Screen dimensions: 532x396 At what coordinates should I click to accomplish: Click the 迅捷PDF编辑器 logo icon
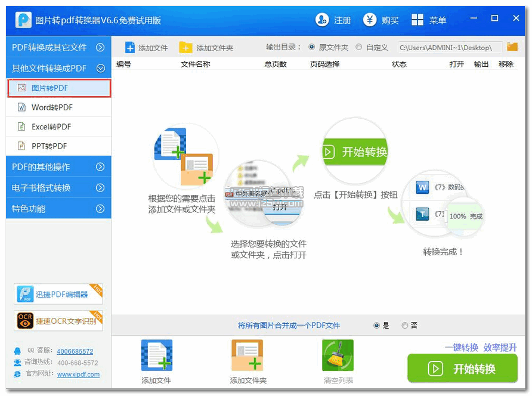coord(25,294)
